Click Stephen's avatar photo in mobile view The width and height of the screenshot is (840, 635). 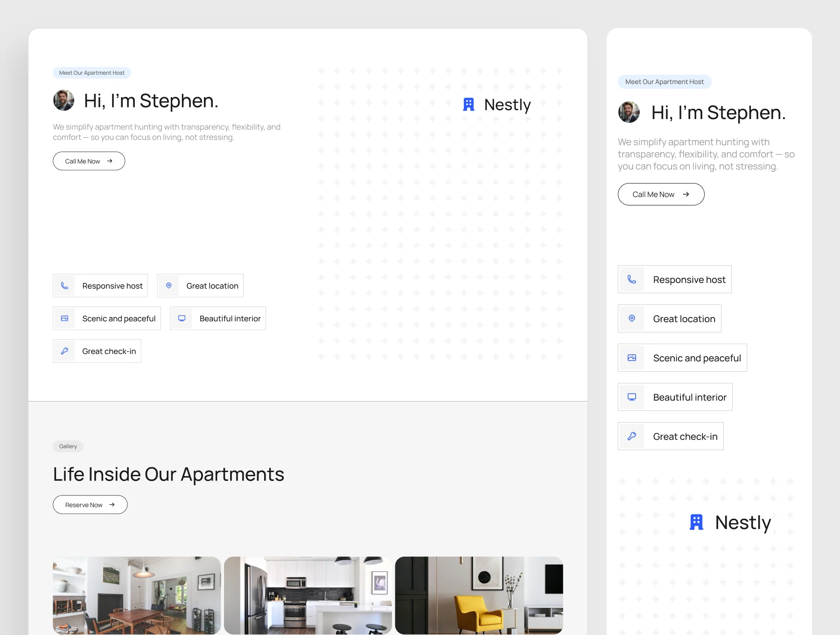click(629, 112)
